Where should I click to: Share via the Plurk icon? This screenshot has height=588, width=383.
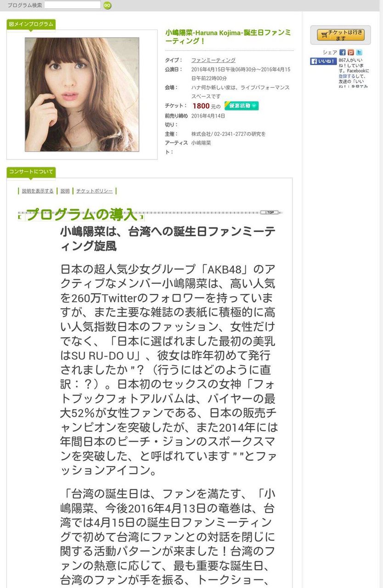point(351,52)
